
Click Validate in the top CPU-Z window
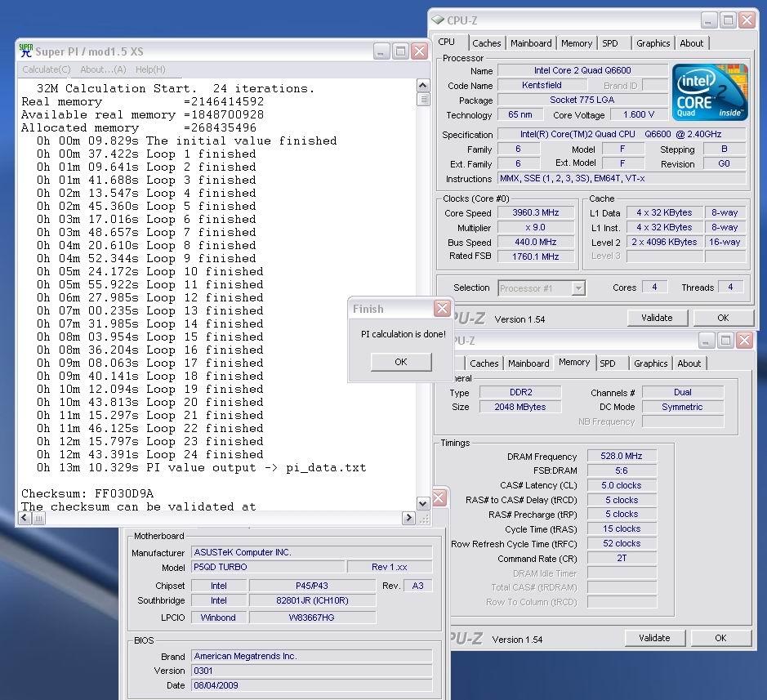[657, 318]
